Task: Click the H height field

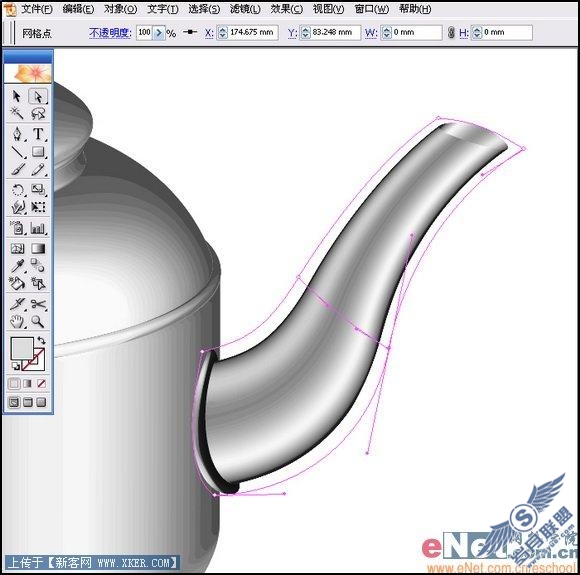Action: [x=507, y=33]
